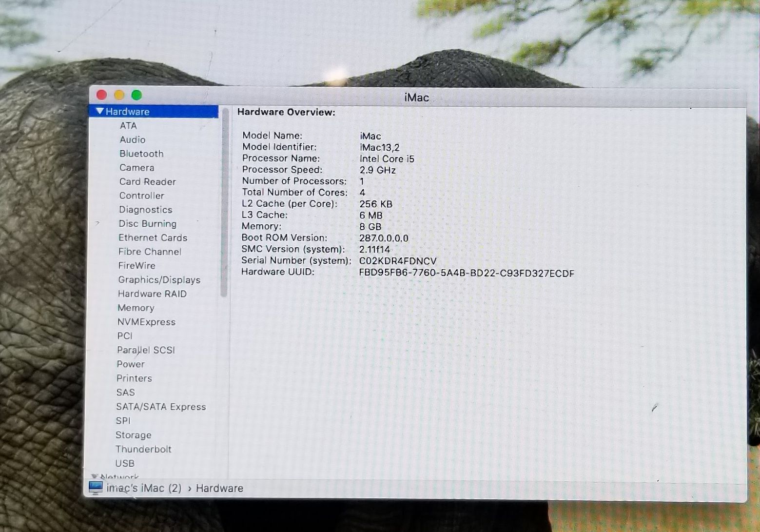Click the computer icon in path bar
Screen dimensions: 760x532
click(x=96, y=488)
